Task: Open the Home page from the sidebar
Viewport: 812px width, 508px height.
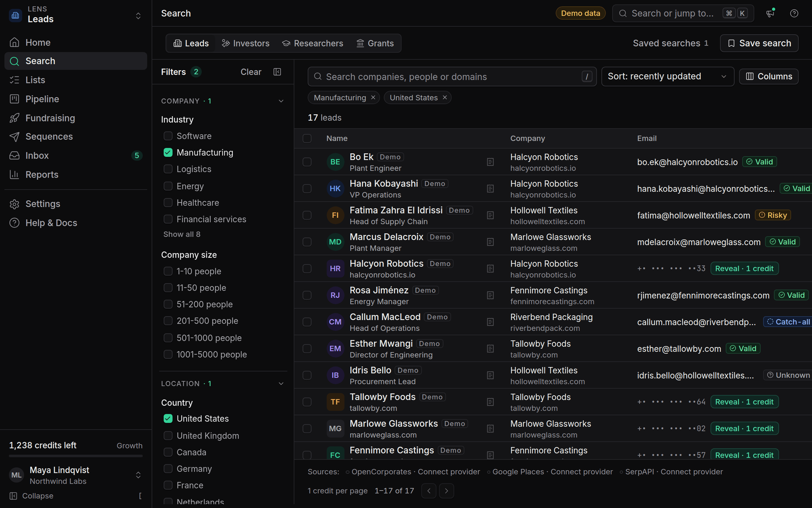Action: [76, 42]
